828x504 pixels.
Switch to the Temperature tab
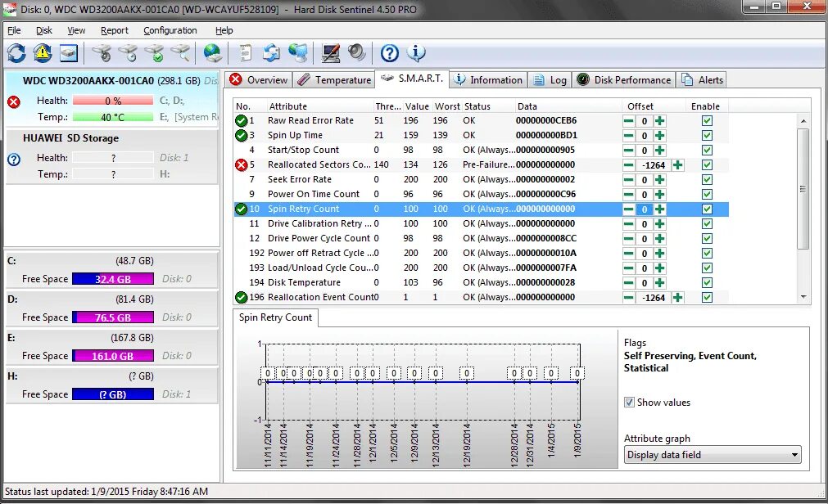point(333,79)
